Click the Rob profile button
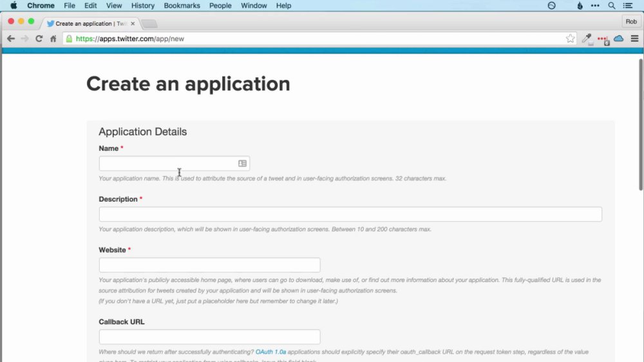The image size is (644, 362). coord(631,21)
